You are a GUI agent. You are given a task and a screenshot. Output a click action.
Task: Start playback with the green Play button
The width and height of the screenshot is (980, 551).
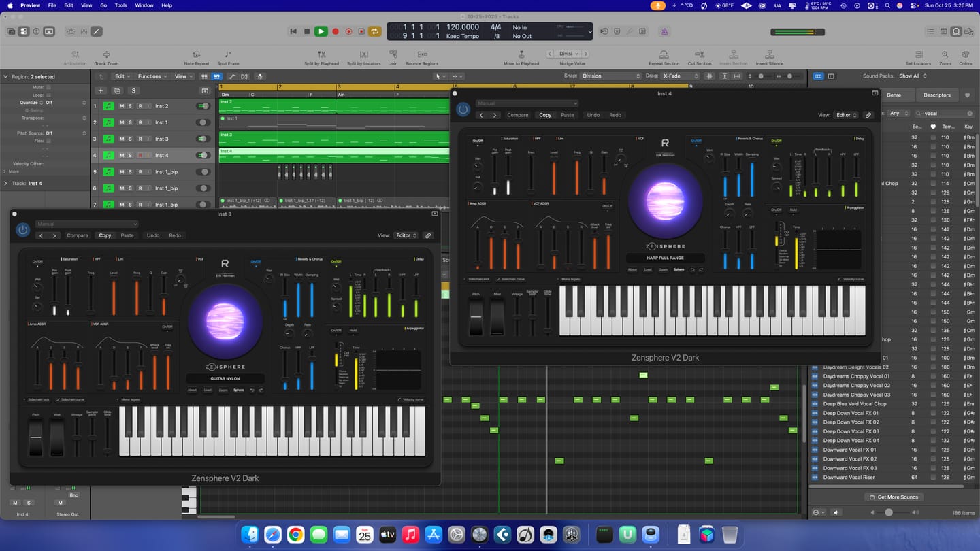click(x=321, y=31)
